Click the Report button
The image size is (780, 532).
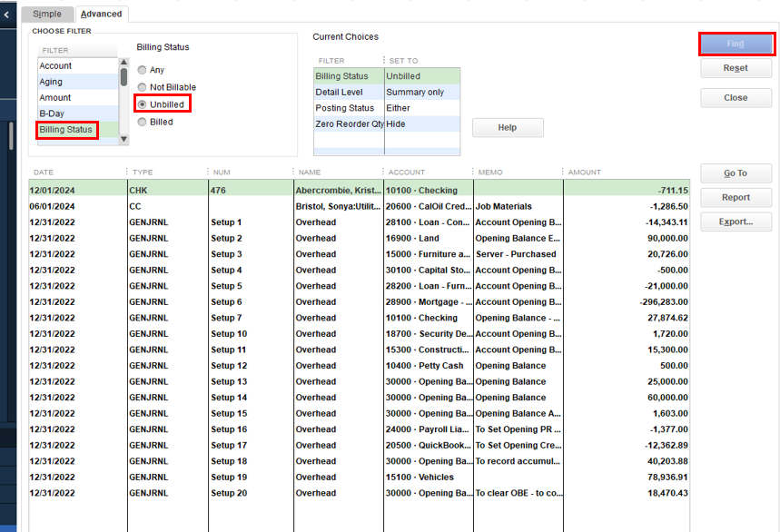click(x=736, y=197)
